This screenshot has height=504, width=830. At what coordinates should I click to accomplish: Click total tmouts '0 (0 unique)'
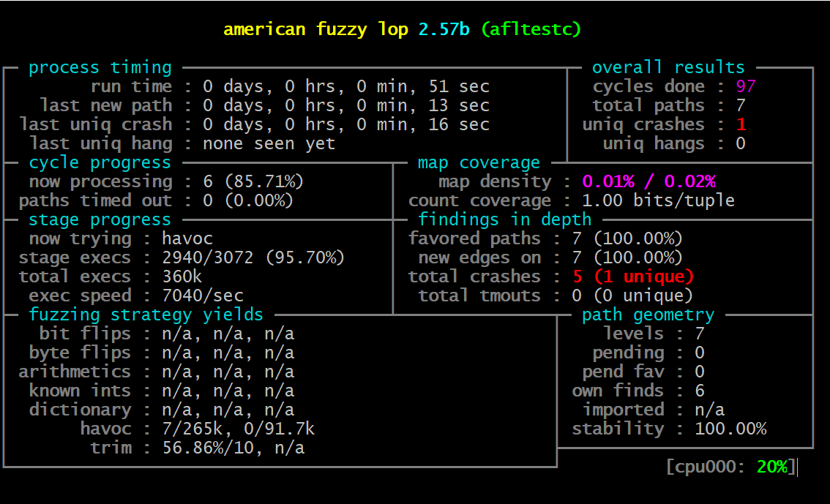point(632,296)
